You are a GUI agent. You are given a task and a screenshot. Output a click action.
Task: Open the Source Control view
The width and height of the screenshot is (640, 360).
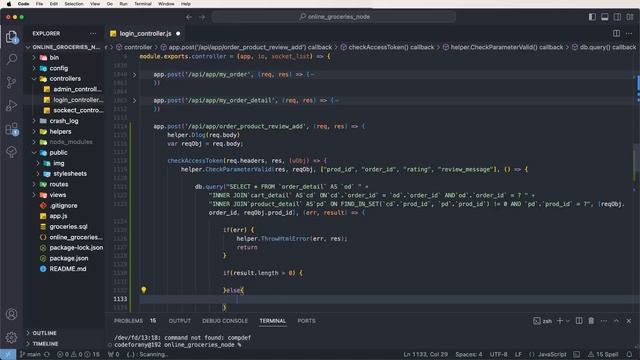(x=11, y=82)
